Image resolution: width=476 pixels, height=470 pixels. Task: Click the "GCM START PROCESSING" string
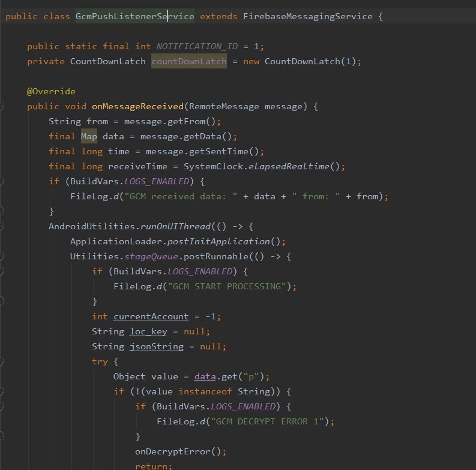coord(227,286)
